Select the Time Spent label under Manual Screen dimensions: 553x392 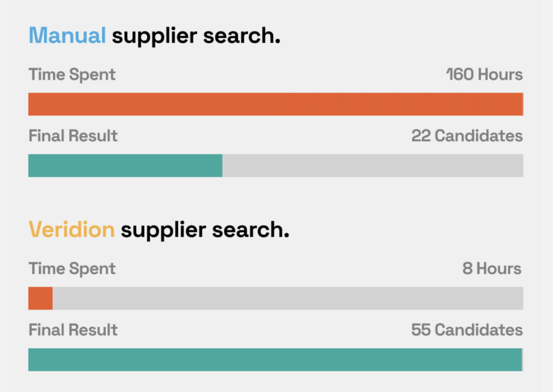(x=72, y=75)
